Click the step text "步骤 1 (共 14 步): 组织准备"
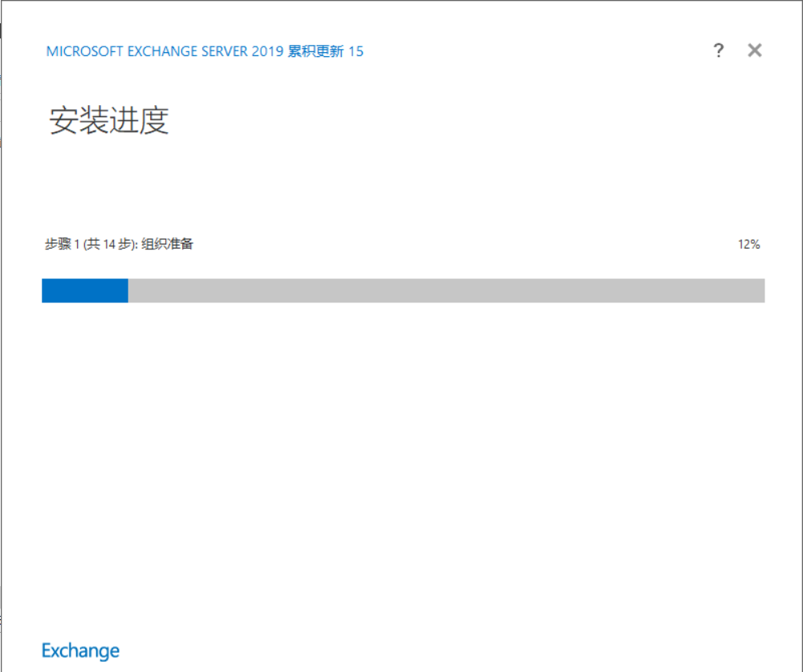Screen dimensions: 803x672 (x=119, y=244)
